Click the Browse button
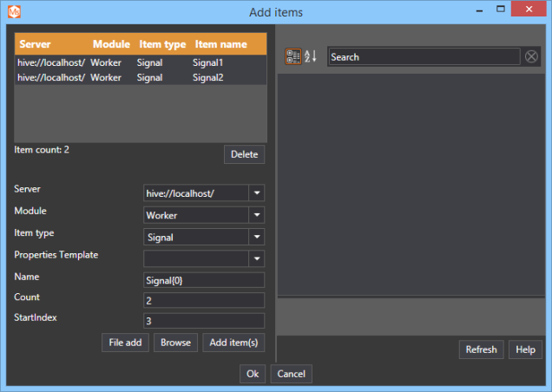552x392 pixels. [175, 343]
